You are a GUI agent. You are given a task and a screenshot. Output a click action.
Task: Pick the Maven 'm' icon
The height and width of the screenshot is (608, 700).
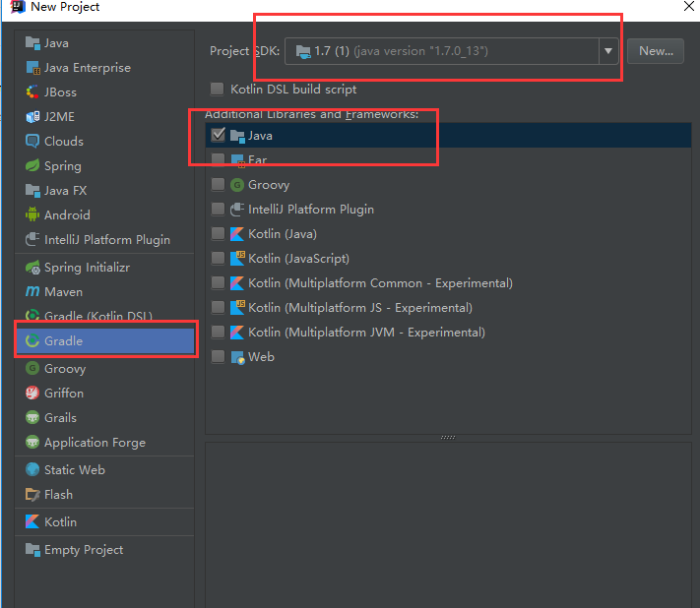pos(32,292)
